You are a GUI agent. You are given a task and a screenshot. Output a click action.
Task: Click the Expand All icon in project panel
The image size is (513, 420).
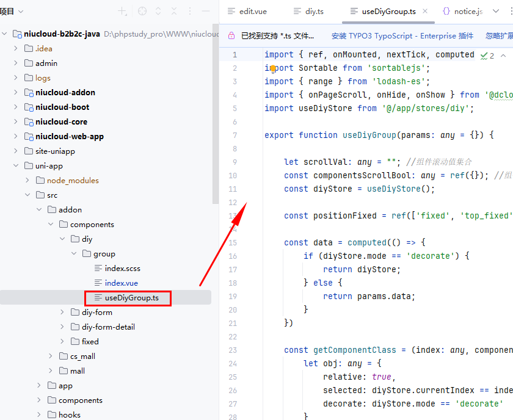click(158, 11)
